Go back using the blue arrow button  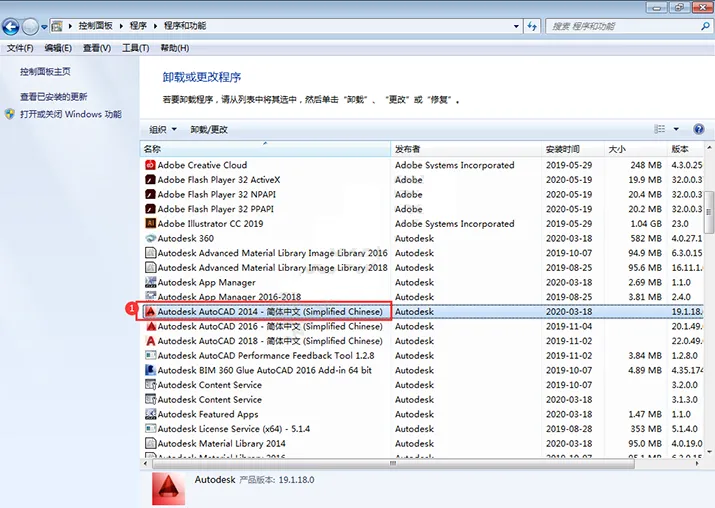pyautogui.click(x=11, y=27)
